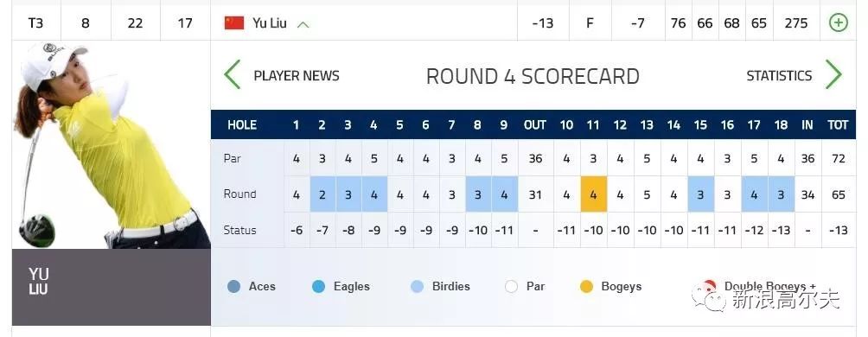
Task: Open the STATISTICS tab
Action: 779,76
